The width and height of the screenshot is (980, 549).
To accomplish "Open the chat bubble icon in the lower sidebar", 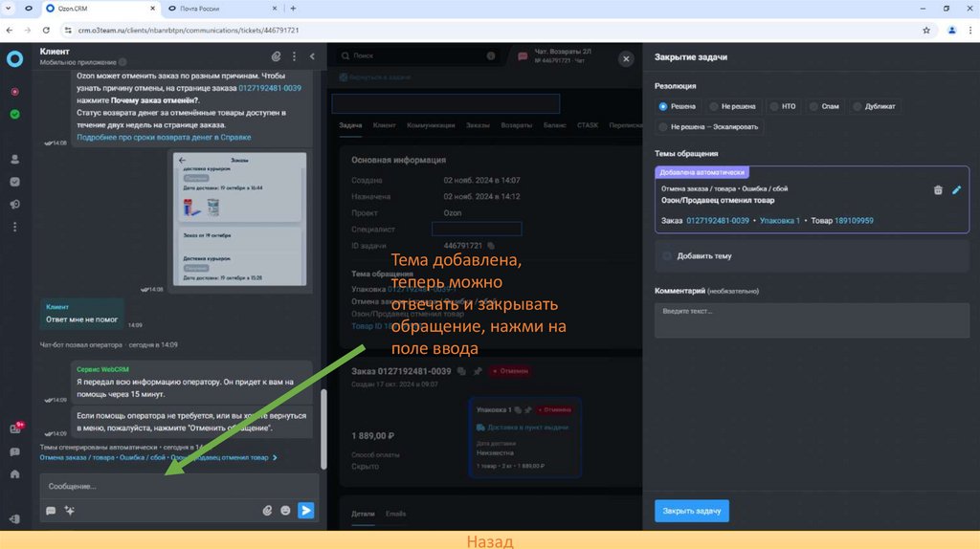I will pos(15,451).
